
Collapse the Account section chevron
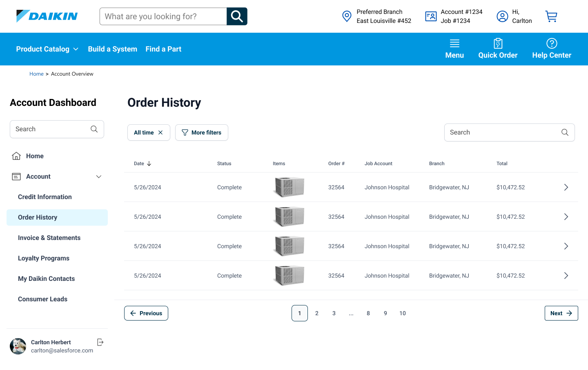[99, 177]
